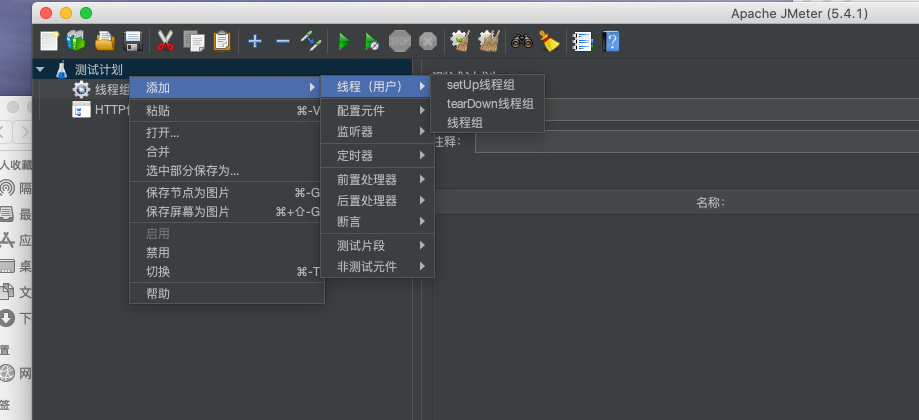This screenshot has height=420, width=919.
Task: Open the Templates toolbar icon
Action: [76, 41]
